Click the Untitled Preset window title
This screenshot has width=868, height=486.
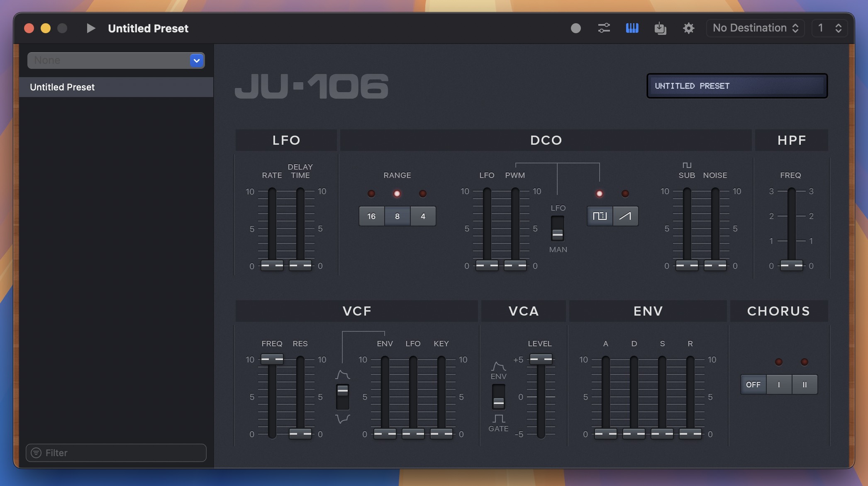148,28
